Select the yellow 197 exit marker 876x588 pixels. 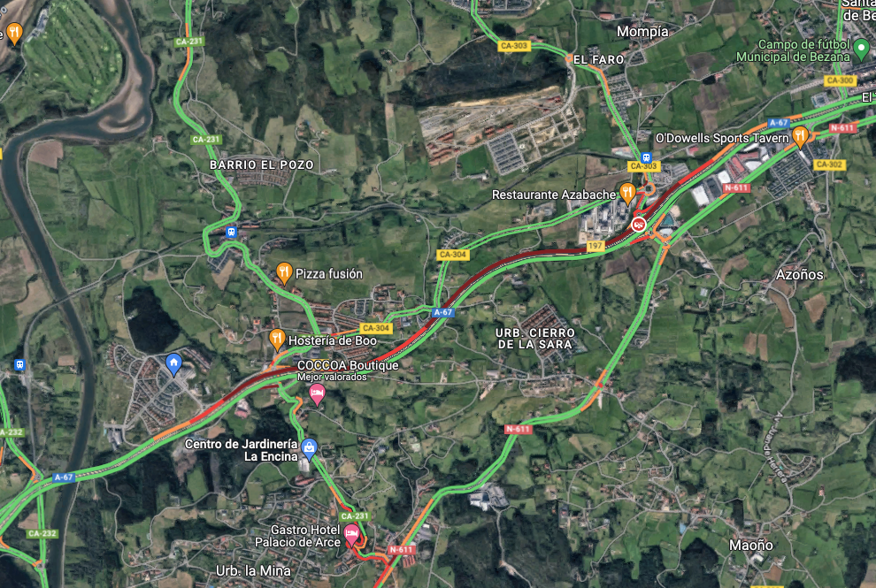click(x=596, y=246)
